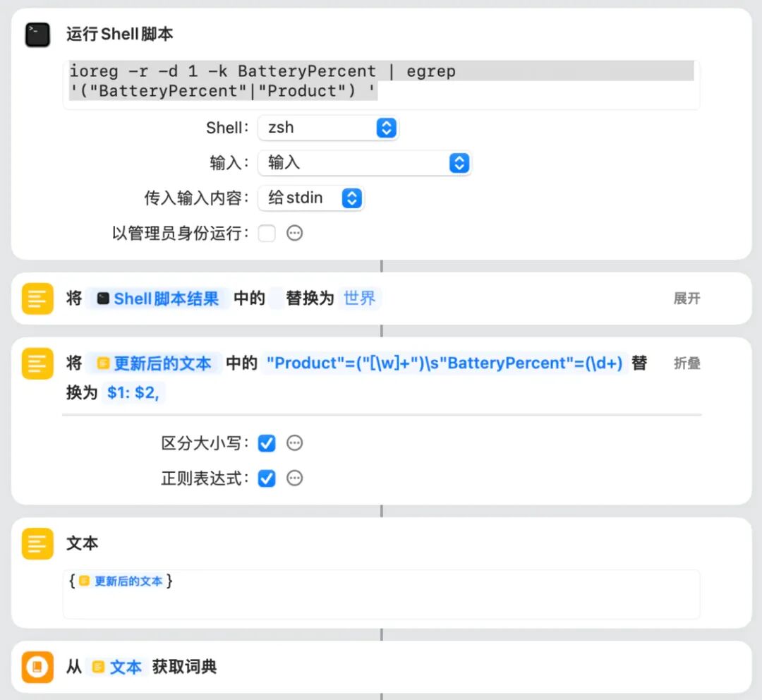Open options beside 正则表达式 checkbox
Viewport: 762px width, 700px height.
294,478
